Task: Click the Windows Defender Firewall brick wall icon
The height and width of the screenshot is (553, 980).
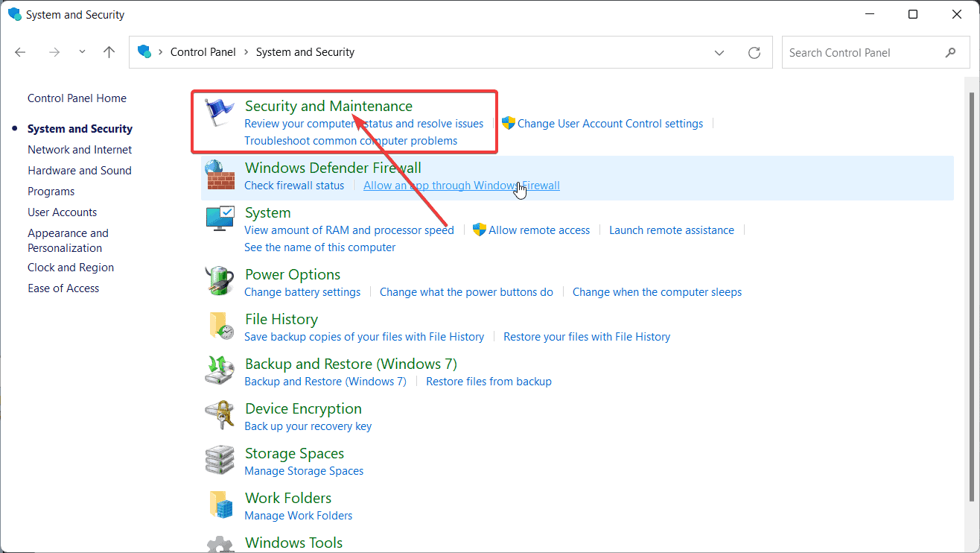Action: tap(220, 176)
